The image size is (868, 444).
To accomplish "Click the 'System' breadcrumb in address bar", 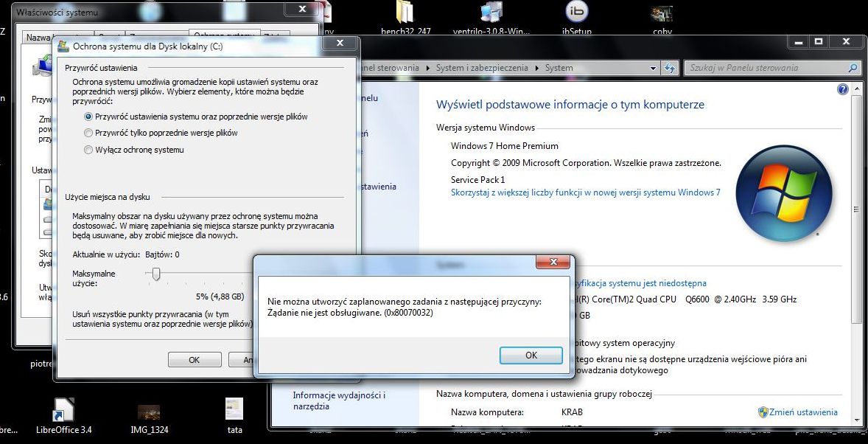I will 559,68.
